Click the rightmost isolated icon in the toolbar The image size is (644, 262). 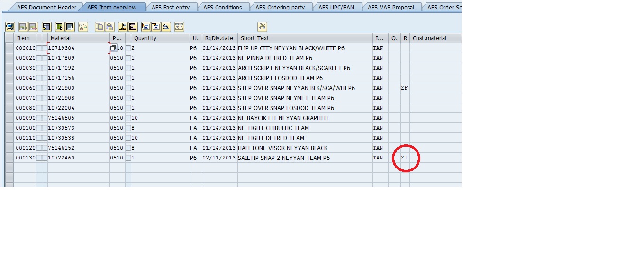(x=262, y=27)
